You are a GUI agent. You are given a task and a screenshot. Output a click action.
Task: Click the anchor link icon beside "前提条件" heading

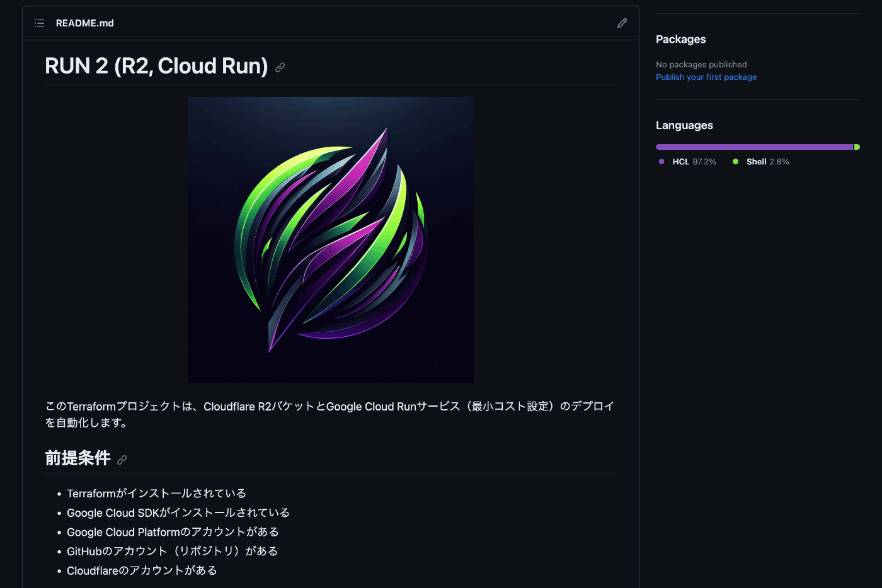[122, 460]
